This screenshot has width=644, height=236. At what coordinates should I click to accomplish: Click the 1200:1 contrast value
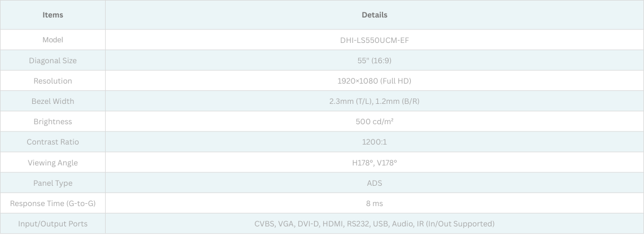tap(374, 142)
